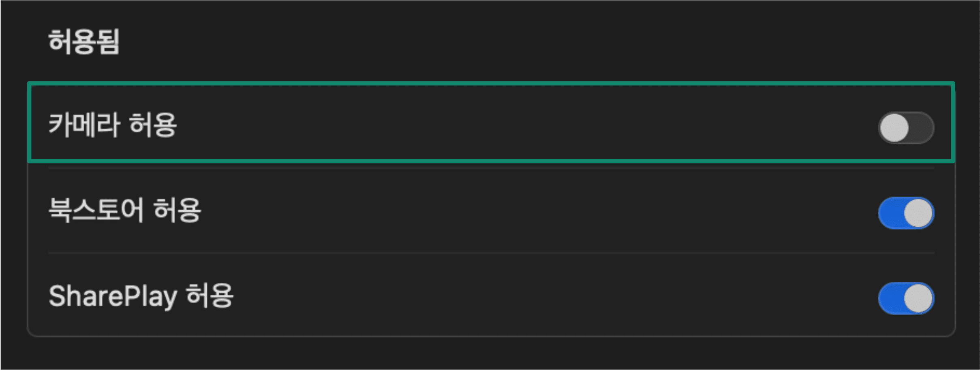Click the gray knob on 카메라 switch
This screenshot has height=370, width=980.
[894, 128]
